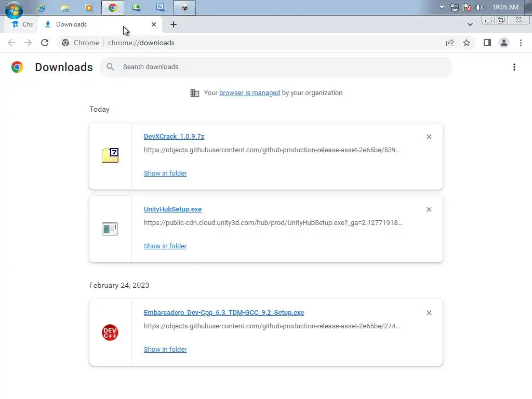Open the 10:05 AM clock

tap(505, 7)
